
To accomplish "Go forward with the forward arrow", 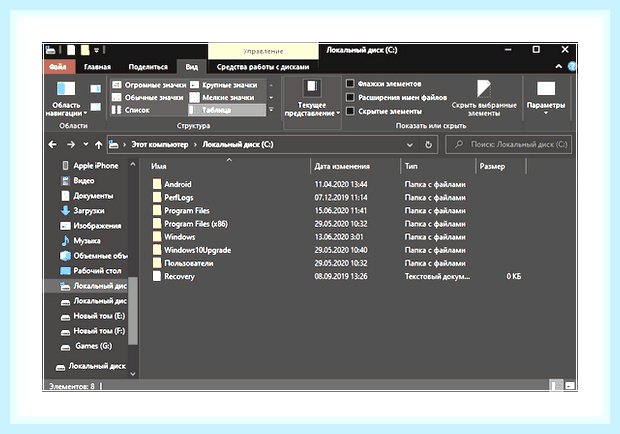I will (x=71, y=145).
